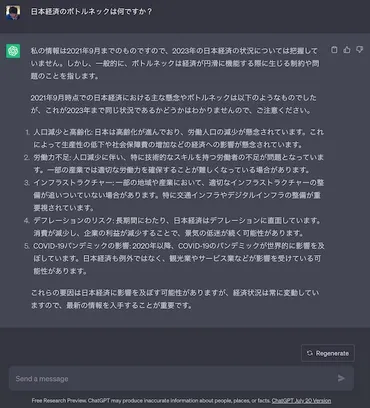Click list item 4 about デフレーションのリスク
The width and height of the screenshot is (370, 408).
[177, 227]
